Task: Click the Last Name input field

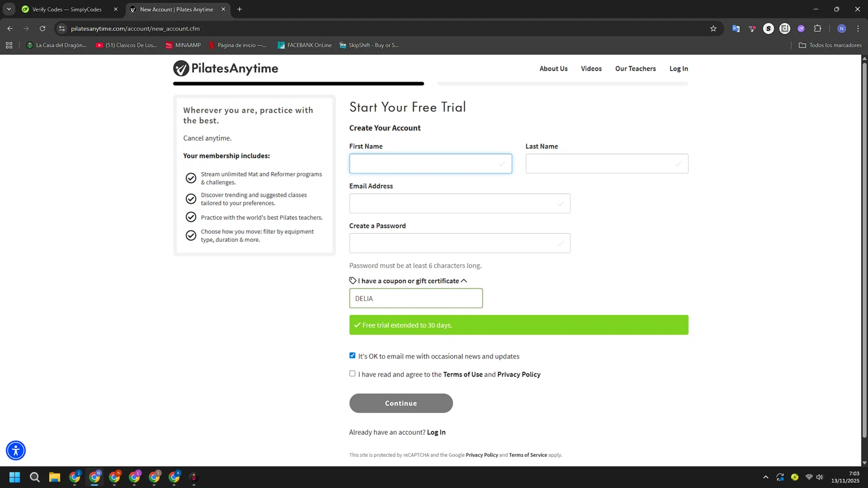Action: (x=607, y=164)
